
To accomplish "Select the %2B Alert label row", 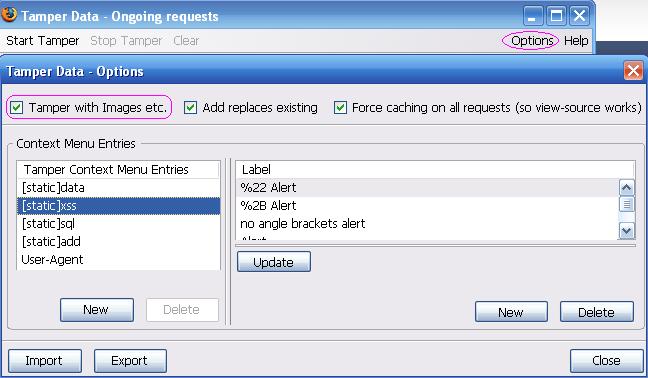I will pyautogui.click(x=427, y=205).
